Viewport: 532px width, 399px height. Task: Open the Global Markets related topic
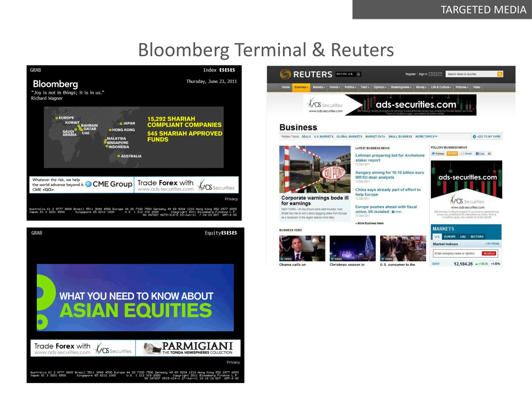click(x=349, y=137)
